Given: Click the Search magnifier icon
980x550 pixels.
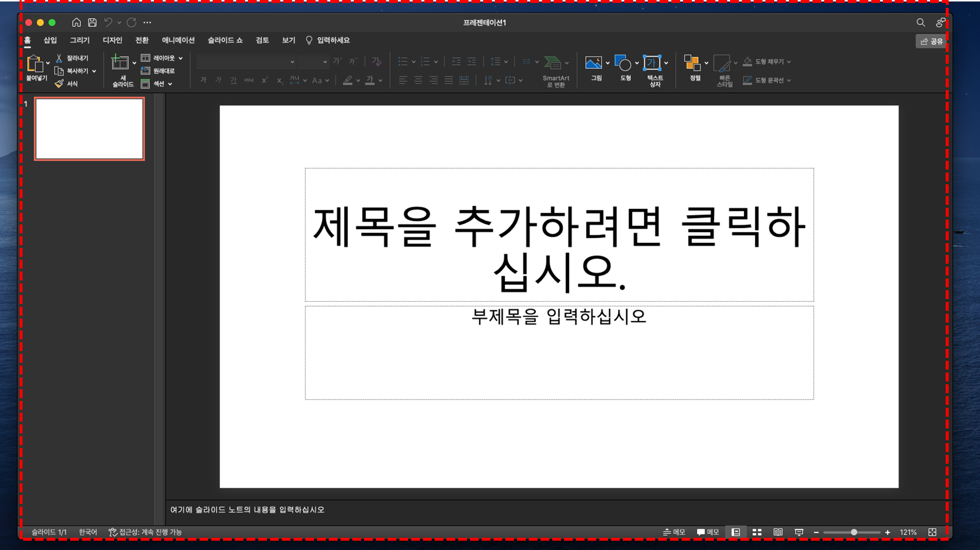Looking at the screenshot, I should click(921, 23).
